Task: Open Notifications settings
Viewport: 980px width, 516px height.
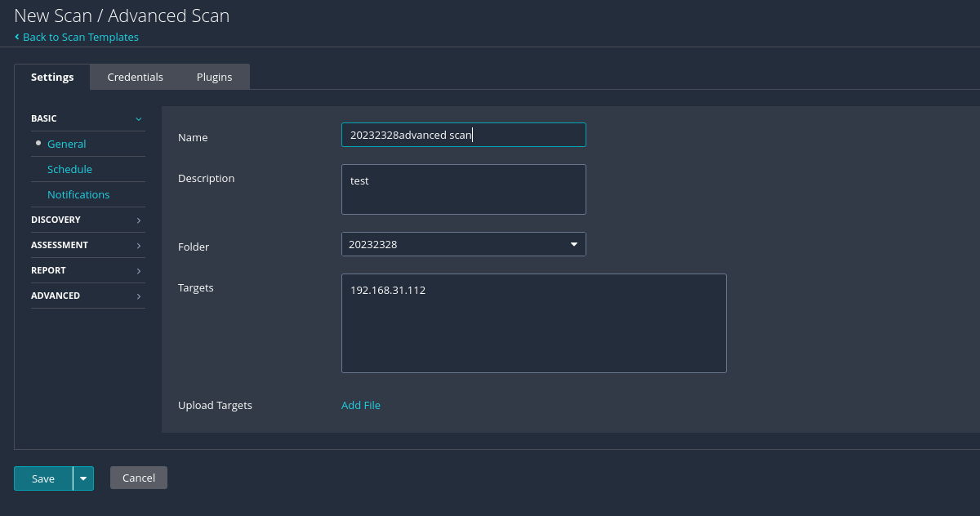Action: tap(78, 194)
